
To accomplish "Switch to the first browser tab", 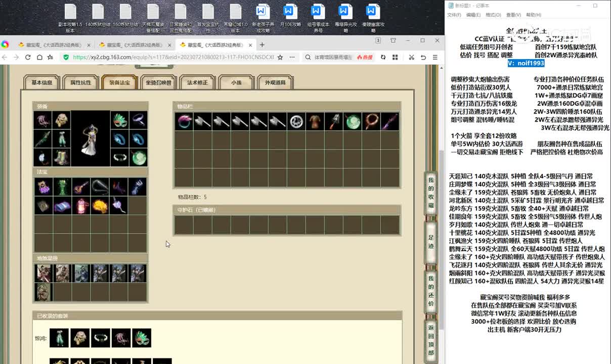I will [53, 44].
